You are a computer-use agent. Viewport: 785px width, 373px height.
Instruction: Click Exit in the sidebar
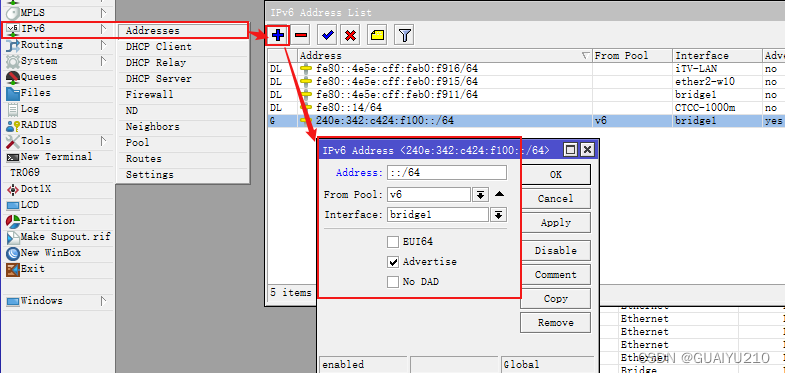point(57,269)
